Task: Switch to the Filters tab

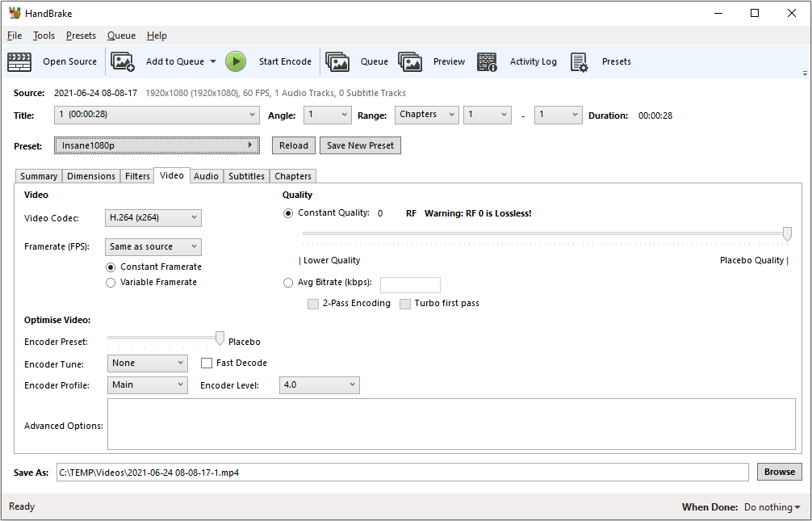Action: (x=137, y=176)
